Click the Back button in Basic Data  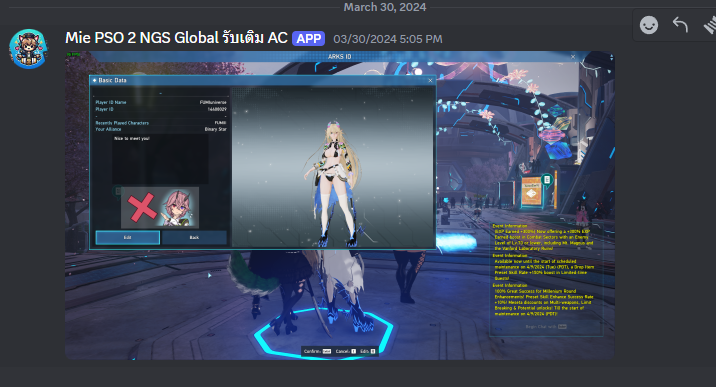click(194, 237)
